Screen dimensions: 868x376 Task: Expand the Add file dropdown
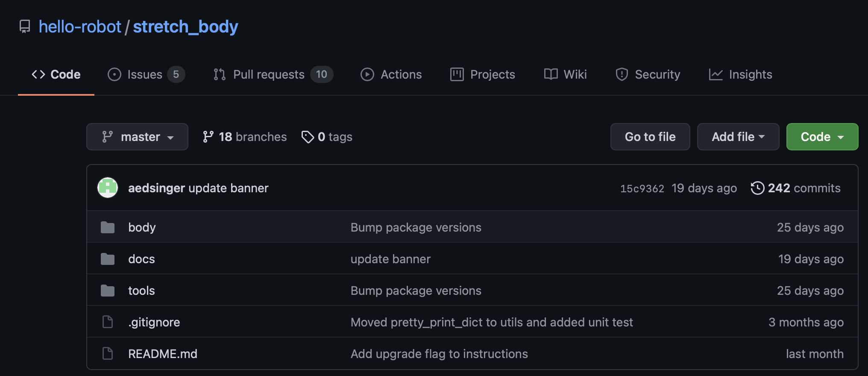click(x=738, y=137)
